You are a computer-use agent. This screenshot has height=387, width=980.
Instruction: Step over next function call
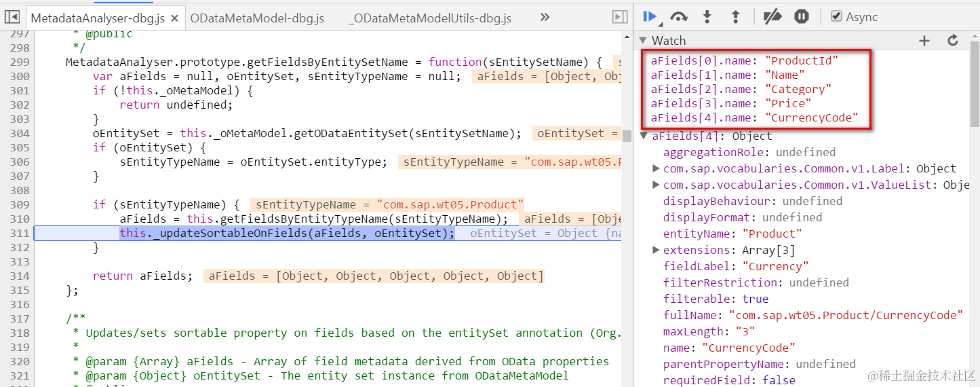(x=679, y=16)
